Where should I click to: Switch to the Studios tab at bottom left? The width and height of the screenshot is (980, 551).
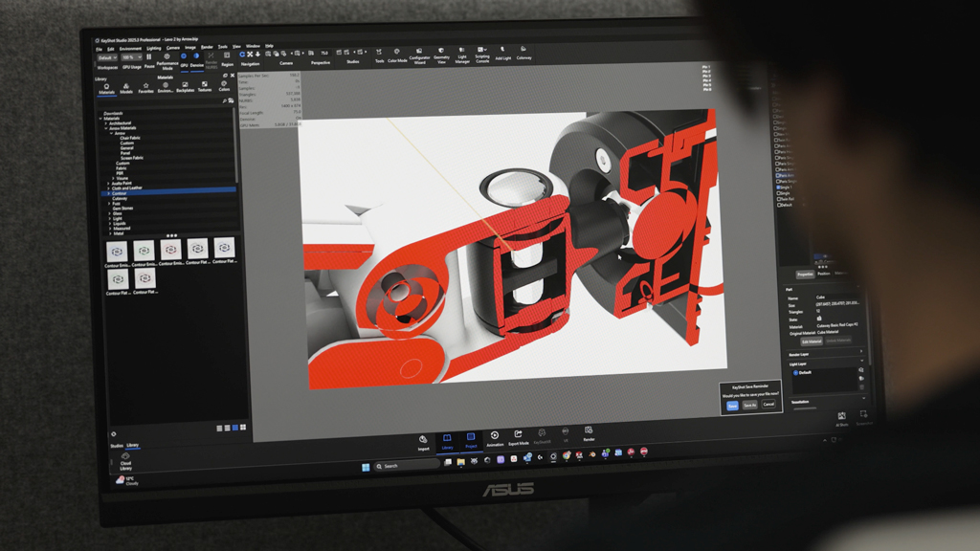click(x=117, y=446)
